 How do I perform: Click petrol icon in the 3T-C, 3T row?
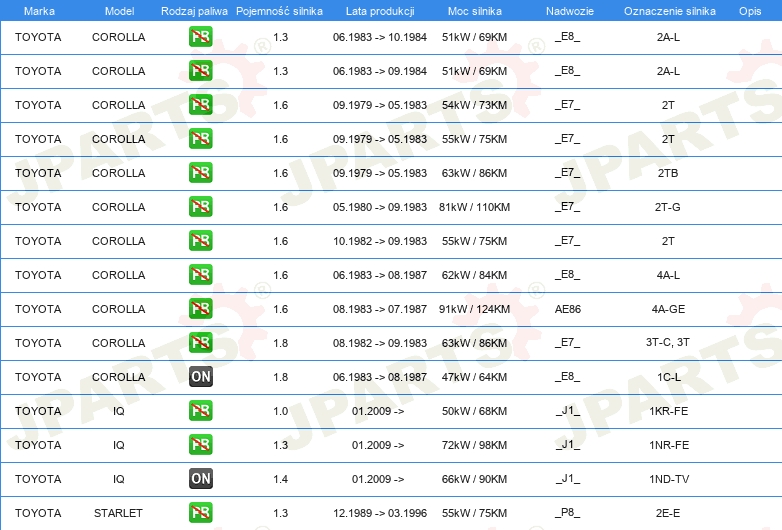[x=200, y=343]
